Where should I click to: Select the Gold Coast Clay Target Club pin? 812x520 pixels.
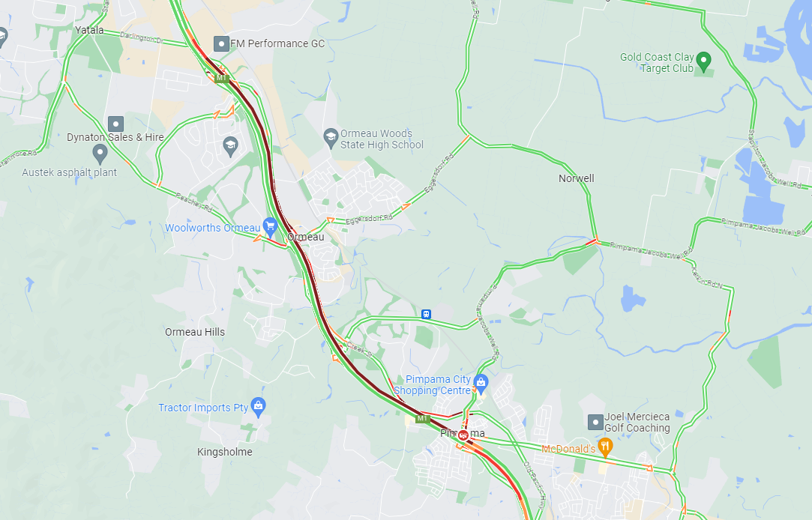[x=703, y=61]
